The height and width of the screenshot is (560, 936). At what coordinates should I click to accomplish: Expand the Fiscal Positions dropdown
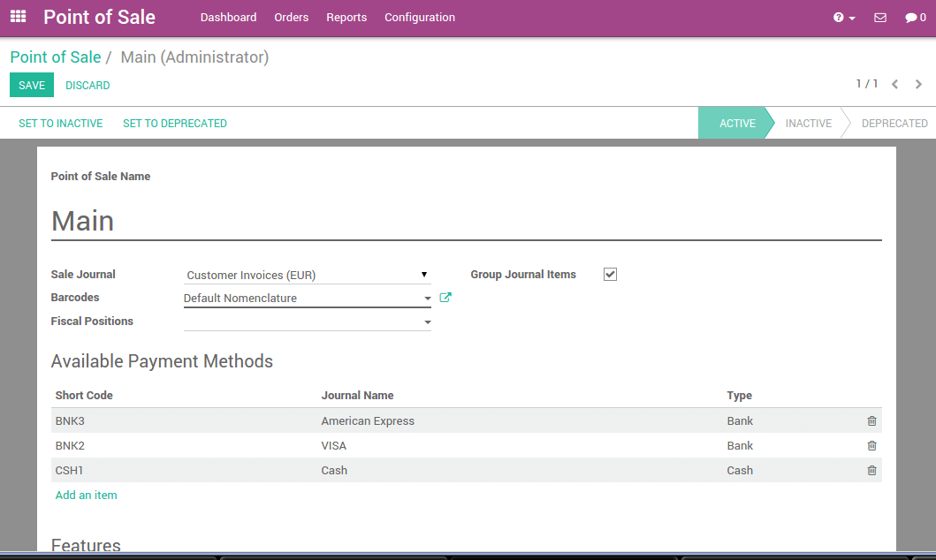pyautogui.click(x=428, y=322)
